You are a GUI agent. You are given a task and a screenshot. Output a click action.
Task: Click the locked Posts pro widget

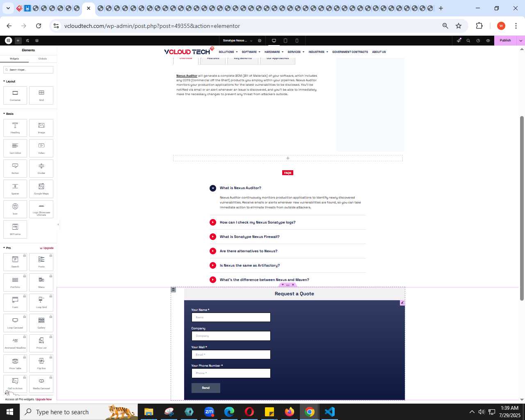(x=41, y=262)
